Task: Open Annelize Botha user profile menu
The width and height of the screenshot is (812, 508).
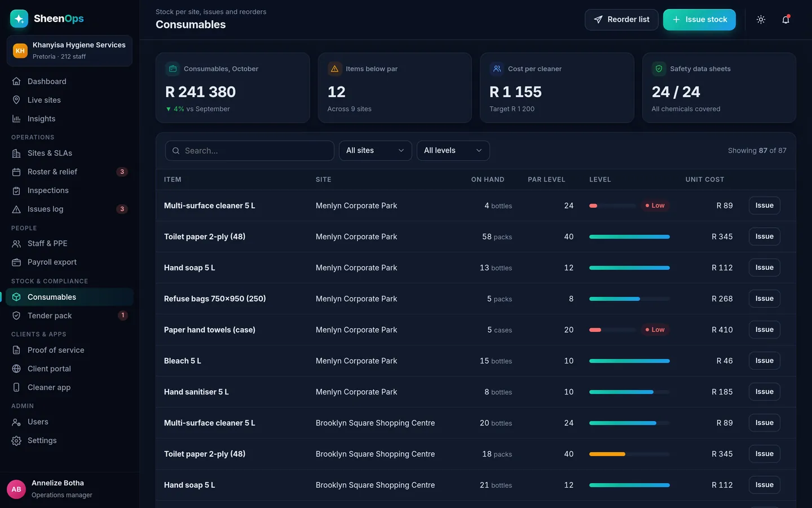Action: [69, 489]
